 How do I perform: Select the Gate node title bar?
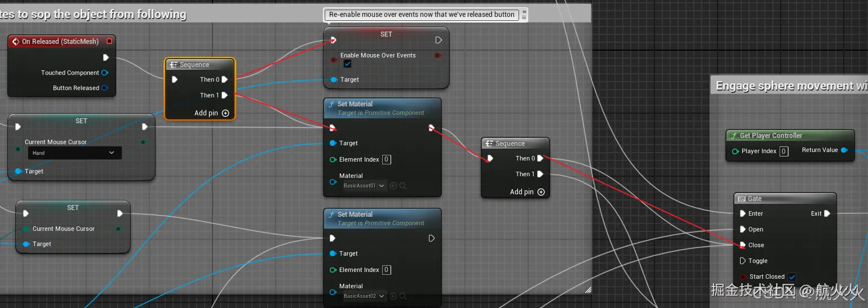[x=785, y=199]
